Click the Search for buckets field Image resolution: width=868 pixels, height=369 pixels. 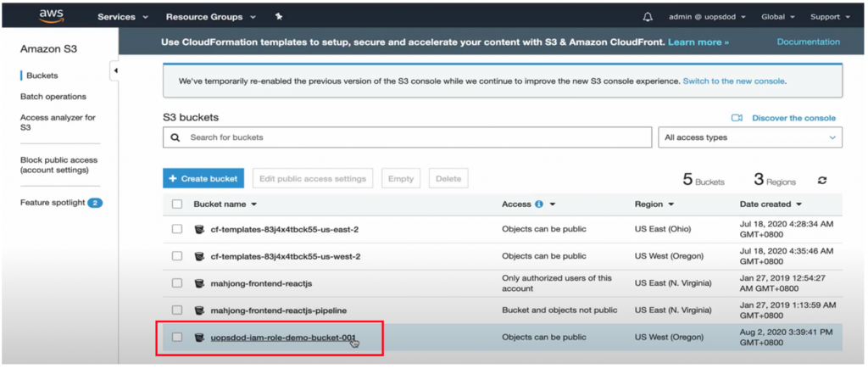[407, 137]
